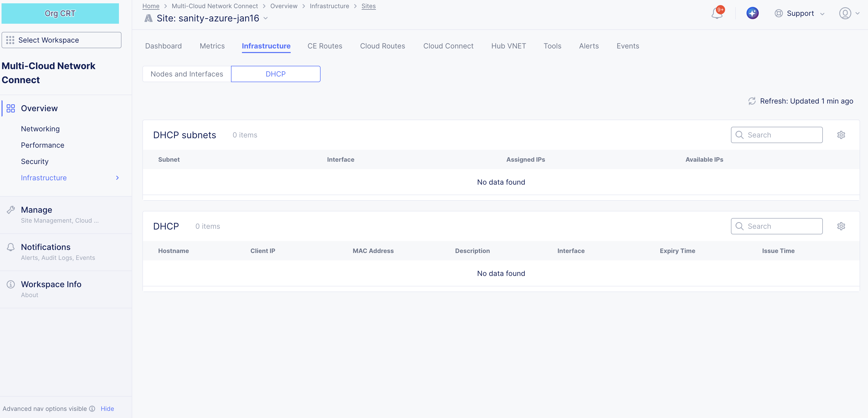
Task: Switch to the Cloud Routes tab
Action: point(382,46)
